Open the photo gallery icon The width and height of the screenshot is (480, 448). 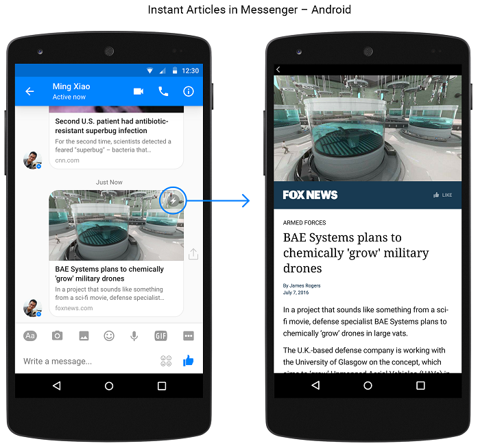pyautogui.click(x=84, y=336)
